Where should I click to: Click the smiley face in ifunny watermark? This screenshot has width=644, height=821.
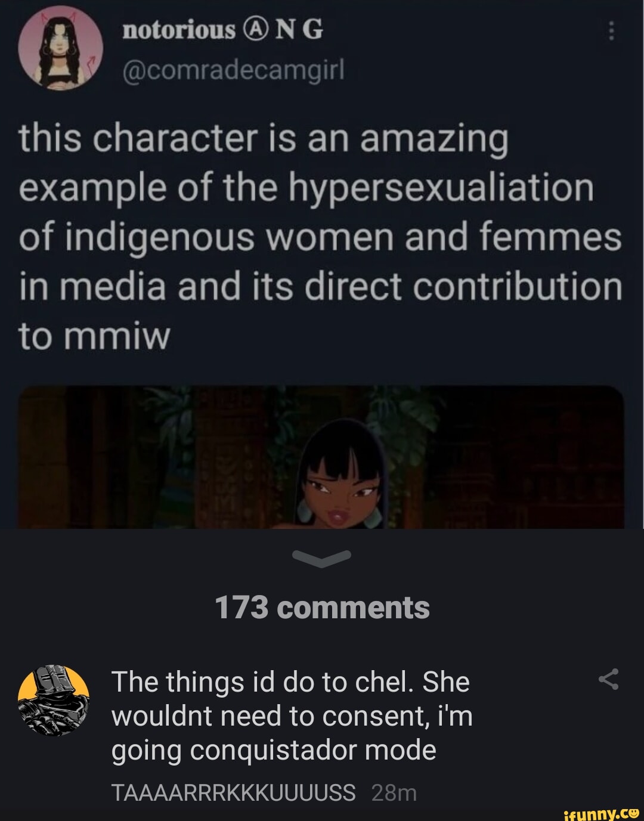click(634, 811)
